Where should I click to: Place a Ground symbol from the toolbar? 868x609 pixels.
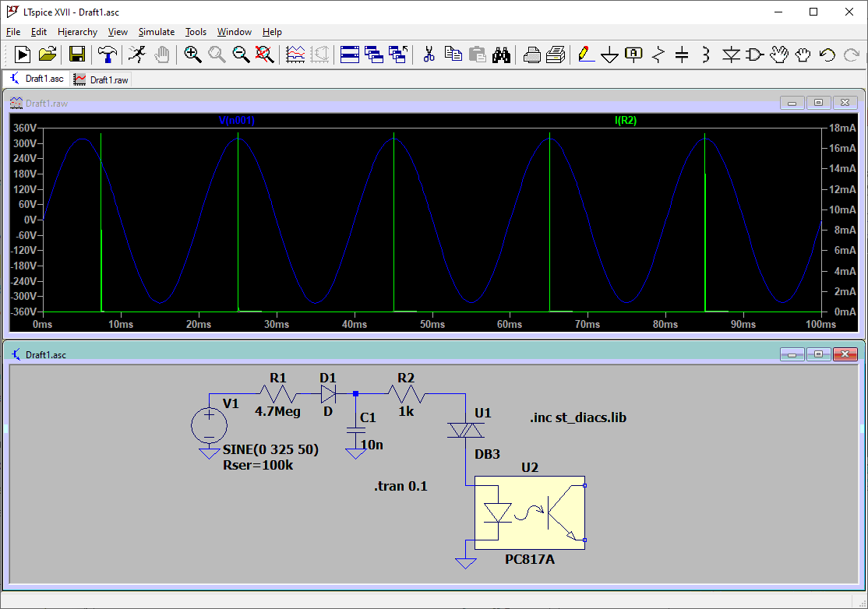(x=609, y=55)
